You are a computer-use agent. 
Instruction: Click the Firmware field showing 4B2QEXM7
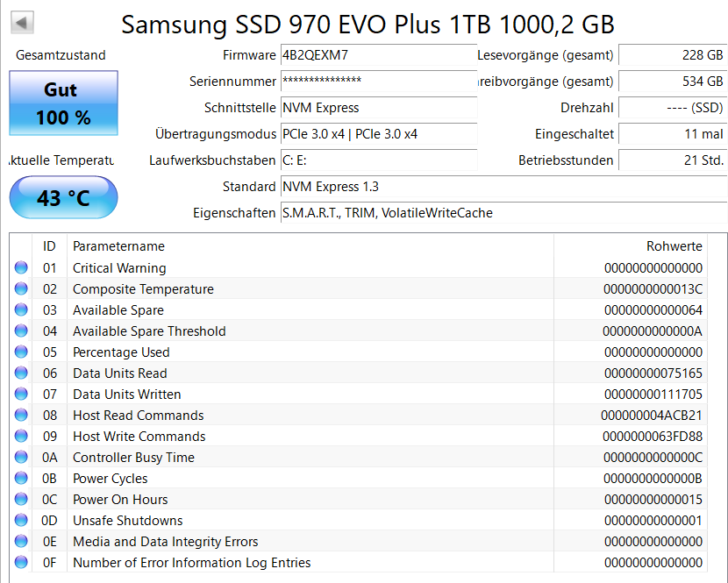(x=379, y=55)
